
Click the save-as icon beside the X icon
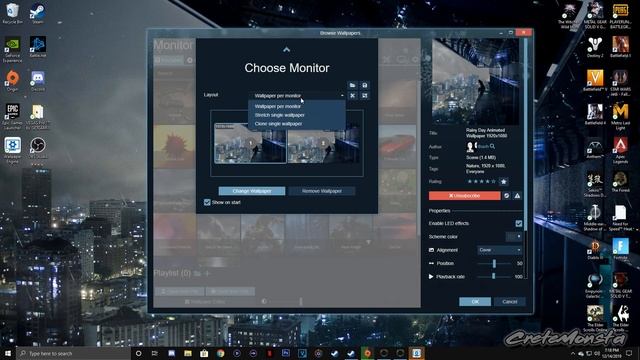364,96
